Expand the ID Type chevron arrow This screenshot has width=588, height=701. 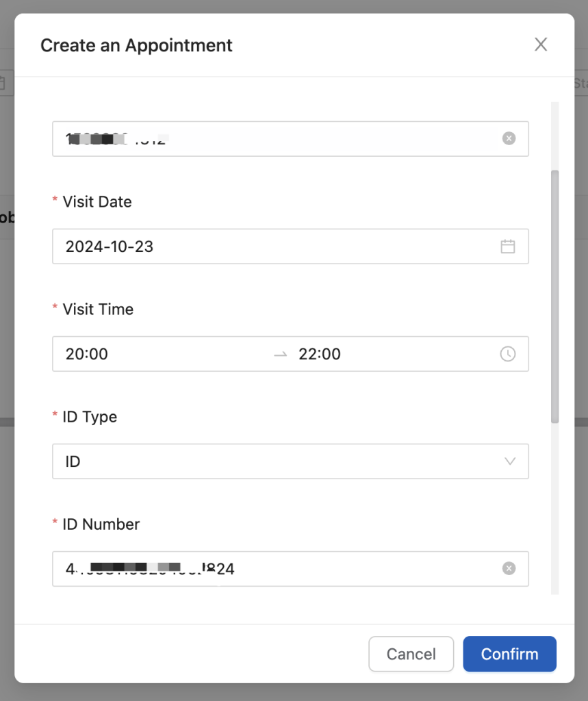(510, 461)
